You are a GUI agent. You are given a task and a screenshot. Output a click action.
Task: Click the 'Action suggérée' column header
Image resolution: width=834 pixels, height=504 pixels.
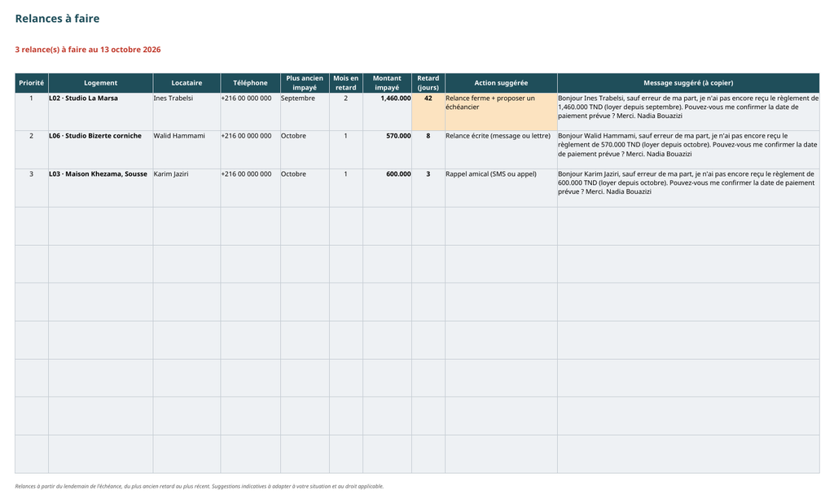pyautogui.click(x=501, y=83)
